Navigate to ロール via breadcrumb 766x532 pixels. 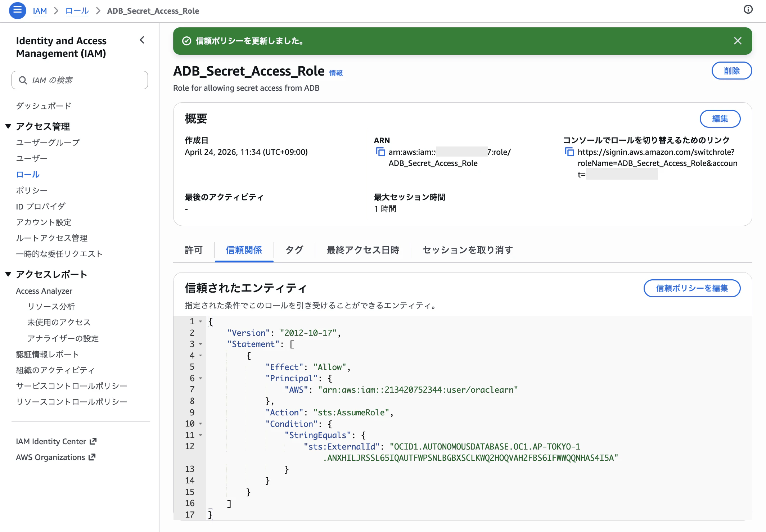tap(76, 11)
